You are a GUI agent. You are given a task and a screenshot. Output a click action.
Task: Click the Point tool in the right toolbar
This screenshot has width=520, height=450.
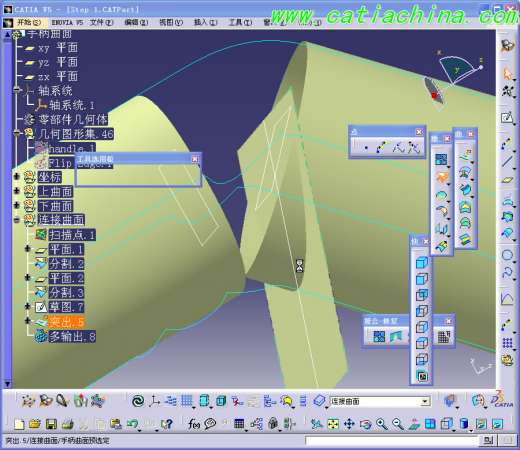tap(507, 144)
